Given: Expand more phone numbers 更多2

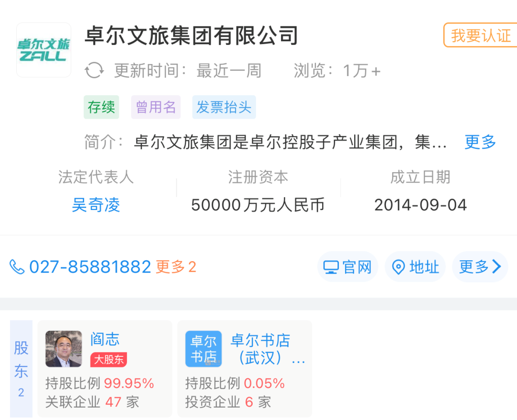Looking at the screenshot, I should (x=176, y=267).
